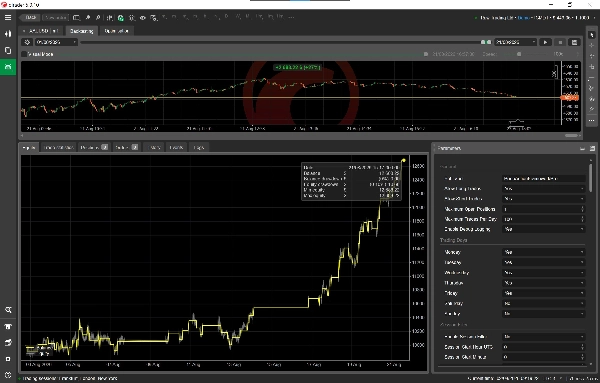Open the Trade Statistics tab
Image resolution: width=600 pixels, height=383 pixels.
pos(58,147)
